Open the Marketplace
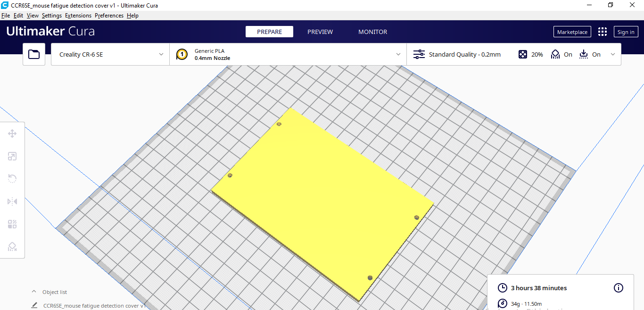The width and height of the screenshot is (644, 310). pyautogui.click(x=572, y=32)
